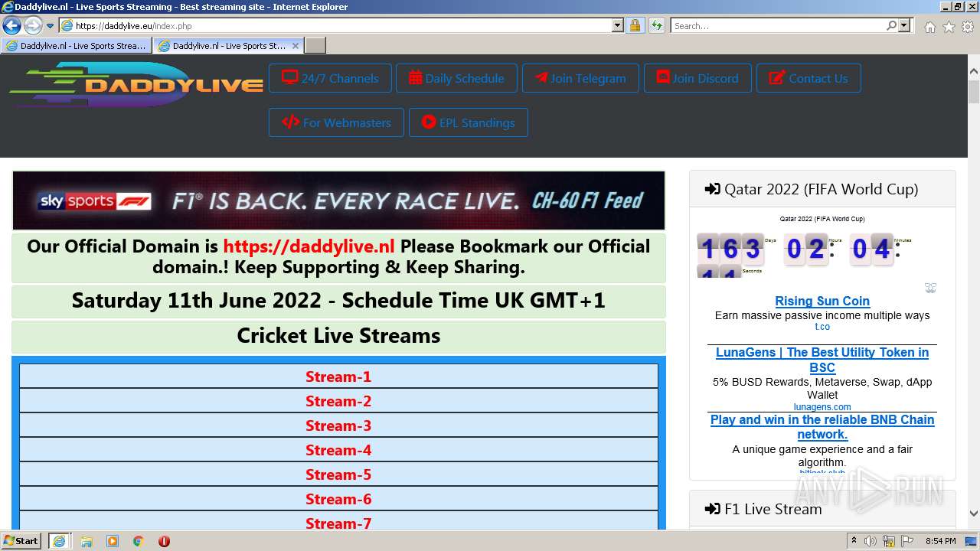This screenshot has height=551, width=980.
Task: Click the address bar URL field
Action: click(x=342, y=25)
